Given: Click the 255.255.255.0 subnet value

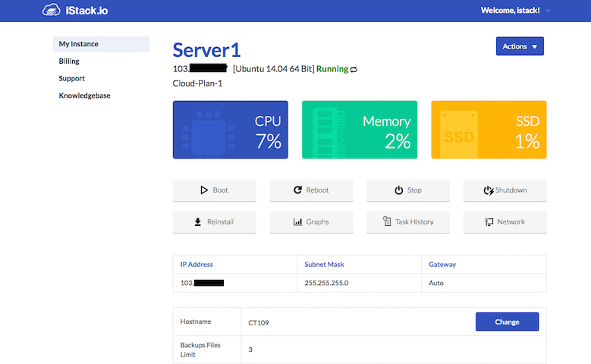Looking at the screenshot, I should 326,283.
